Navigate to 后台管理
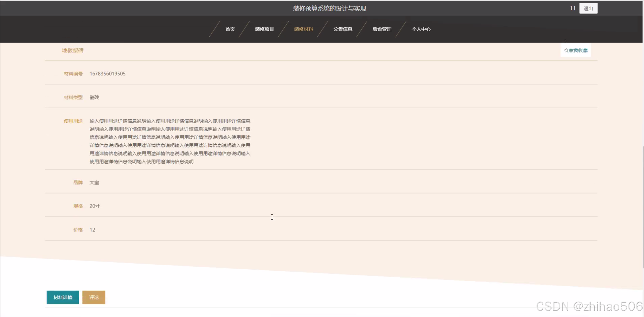This screenshot has height=317, width=644. click(x=382, y=29)
